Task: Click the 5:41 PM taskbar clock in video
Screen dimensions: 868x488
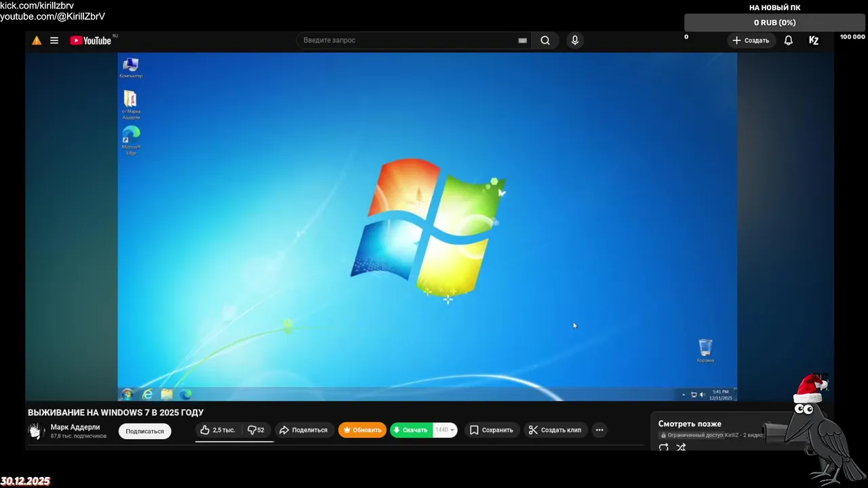Action: [720, 394]
